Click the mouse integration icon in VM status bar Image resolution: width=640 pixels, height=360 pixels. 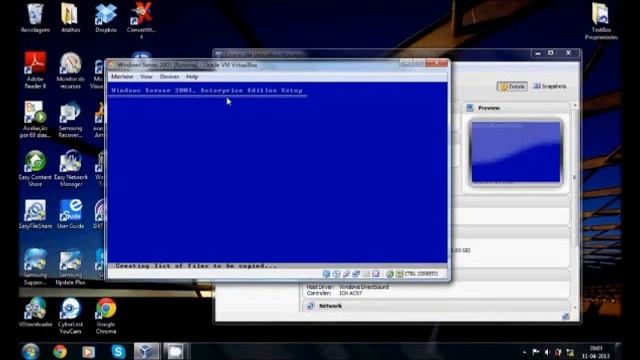pyautogui.click(x=390, y=274)
